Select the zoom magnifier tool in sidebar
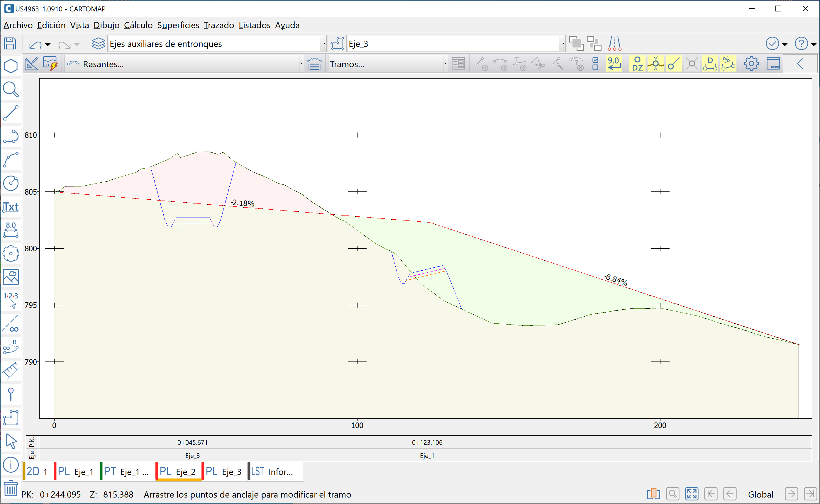 (x=11, y=90)
